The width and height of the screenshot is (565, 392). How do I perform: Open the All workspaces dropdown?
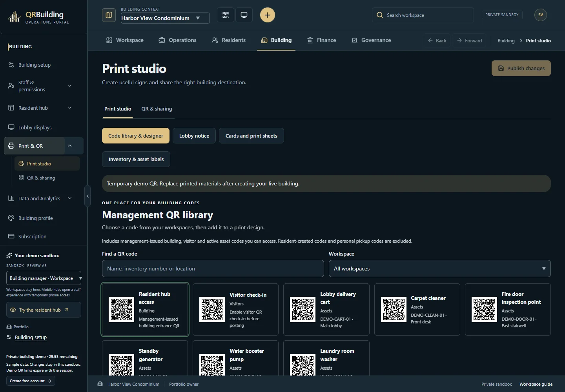(x=439, y=269)
